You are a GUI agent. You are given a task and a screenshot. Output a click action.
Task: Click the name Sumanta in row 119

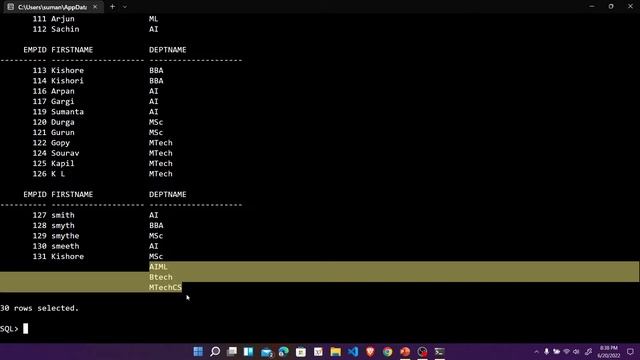pos(67,112)
